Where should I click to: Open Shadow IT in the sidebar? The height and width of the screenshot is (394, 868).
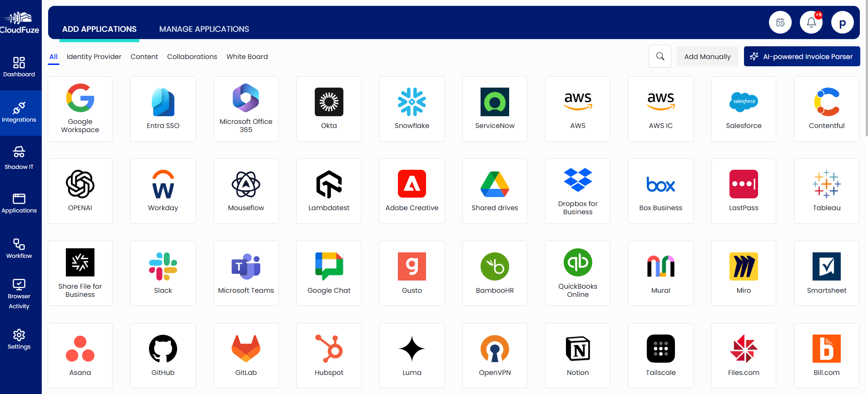click(19, 158)
